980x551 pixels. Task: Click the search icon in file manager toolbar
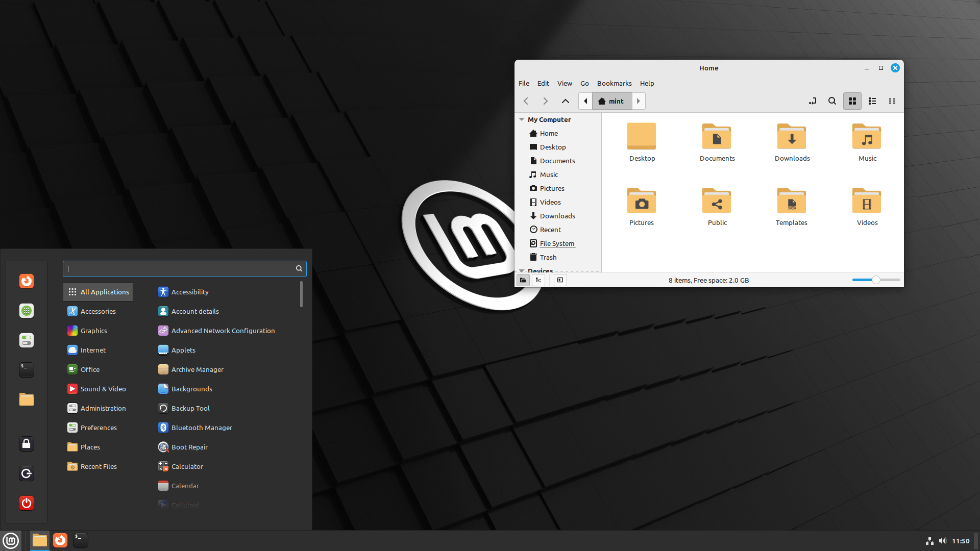point(832,101)
